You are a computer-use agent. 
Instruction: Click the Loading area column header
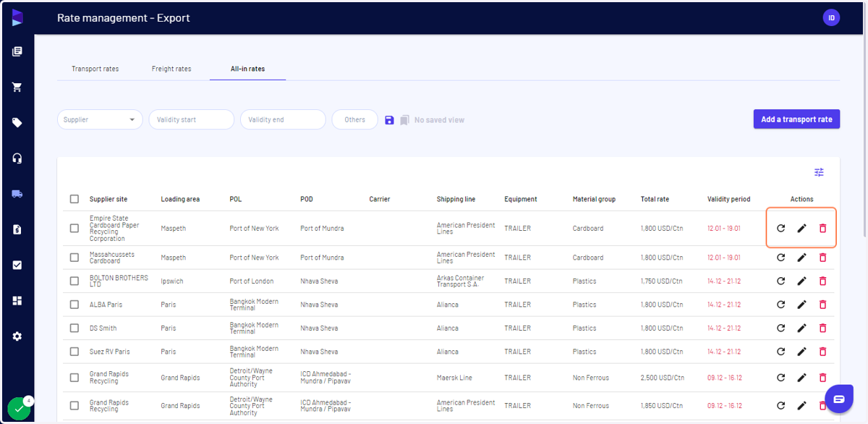point(180,199)
